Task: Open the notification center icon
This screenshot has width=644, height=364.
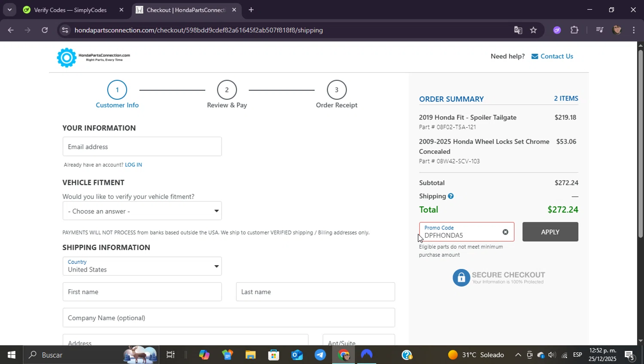Action: coord(630,355)
